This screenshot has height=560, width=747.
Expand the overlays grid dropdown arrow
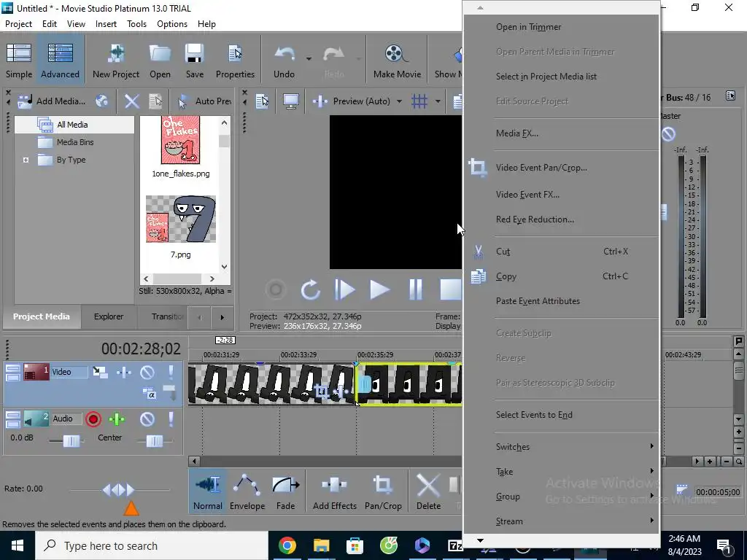click(x=438, y=101)
